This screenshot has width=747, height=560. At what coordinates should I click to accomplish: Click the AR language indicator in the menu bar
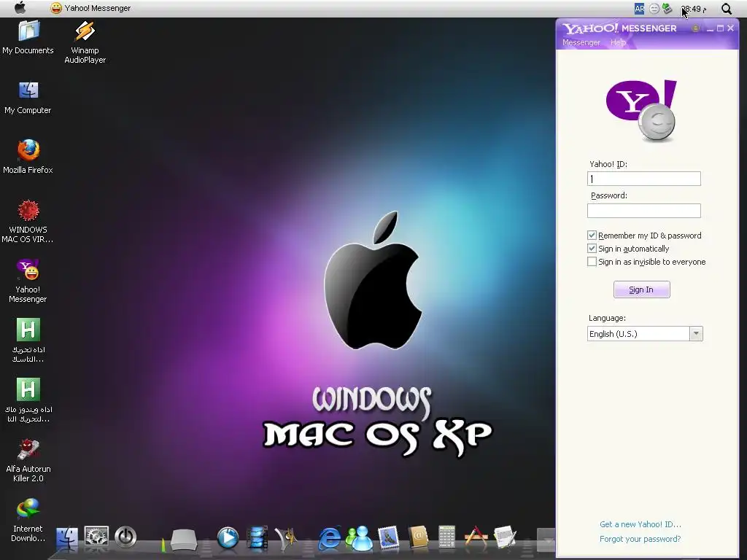coord(639,9)
